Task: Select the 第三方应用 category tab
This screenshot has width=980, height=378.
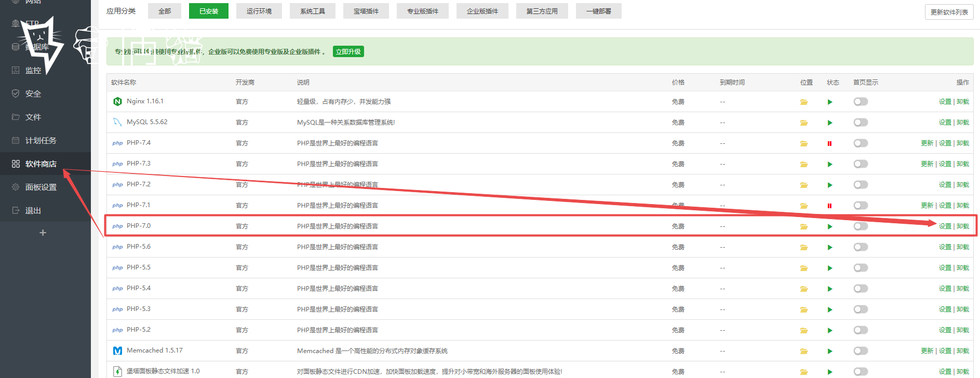Action: pyautogui.click(x=542, y=11)
